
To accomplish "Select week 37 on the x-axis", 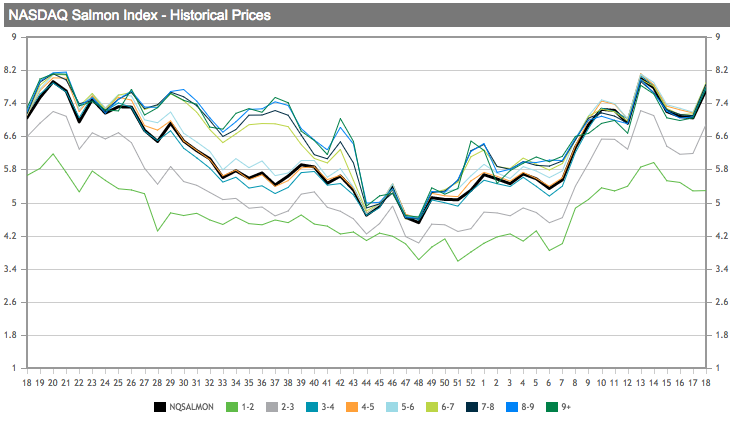I will [x=274, y=383].
